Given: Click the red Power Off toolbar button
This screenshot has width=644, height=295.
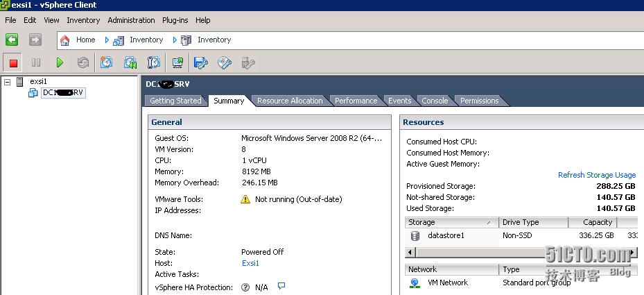Looking at the screenshot, I should [x=13, y=63].
